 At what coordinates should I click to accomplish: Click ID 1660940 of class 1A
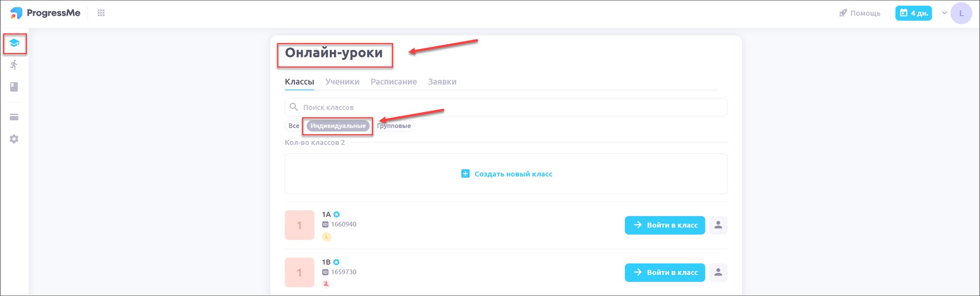coord(339,224)
